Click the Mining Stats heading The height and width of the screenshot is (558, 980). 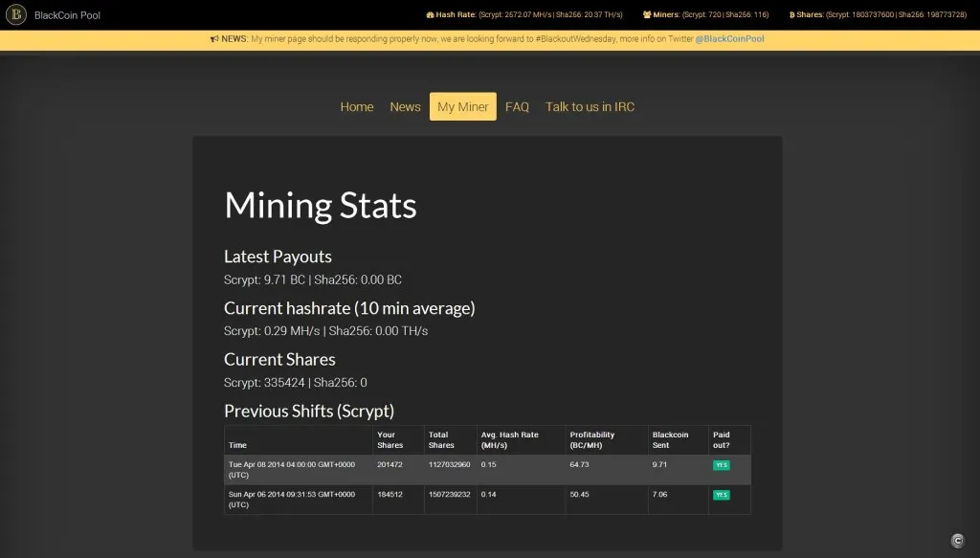(x=320, y=206)
